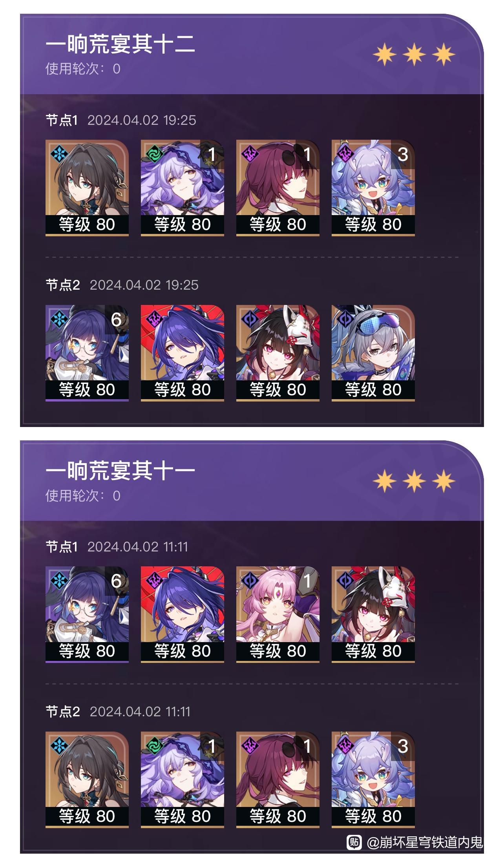This screenshot has height=856, width=504.
Task: Select Ruan Mei portrait in 其十二 节点1
Action: 87,188
